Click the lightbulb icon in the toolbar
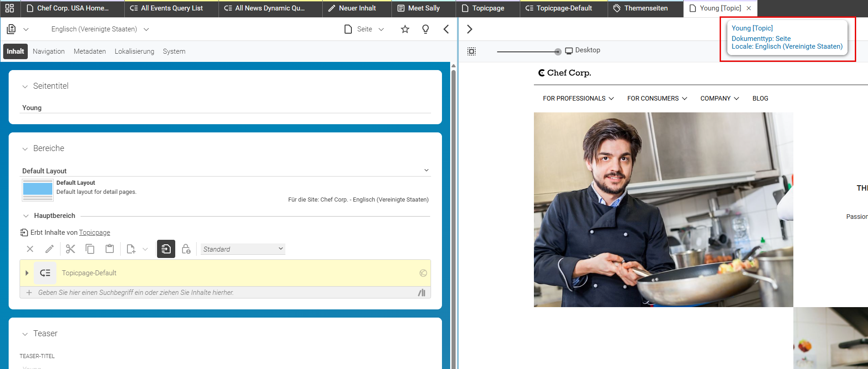Screen dimensions: 868x369 [x=426, y=29]
